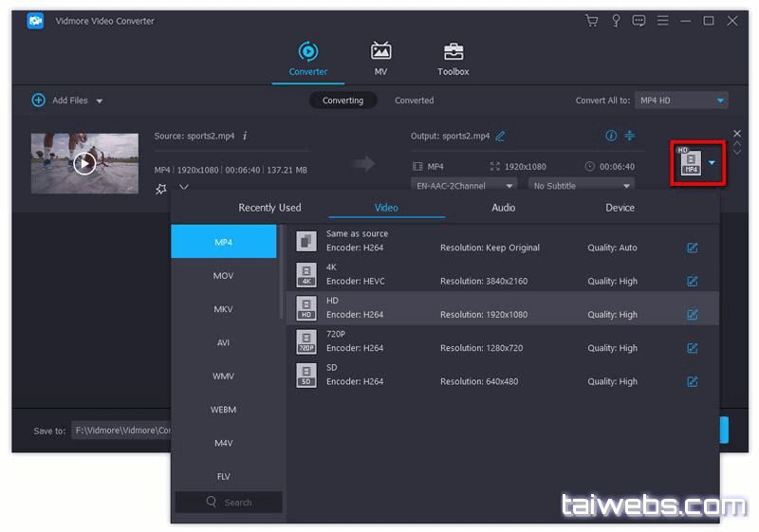759x532 pixels.
Task: Expand the Add Files dropdown arrow
Action: click(x=100, y=101)
